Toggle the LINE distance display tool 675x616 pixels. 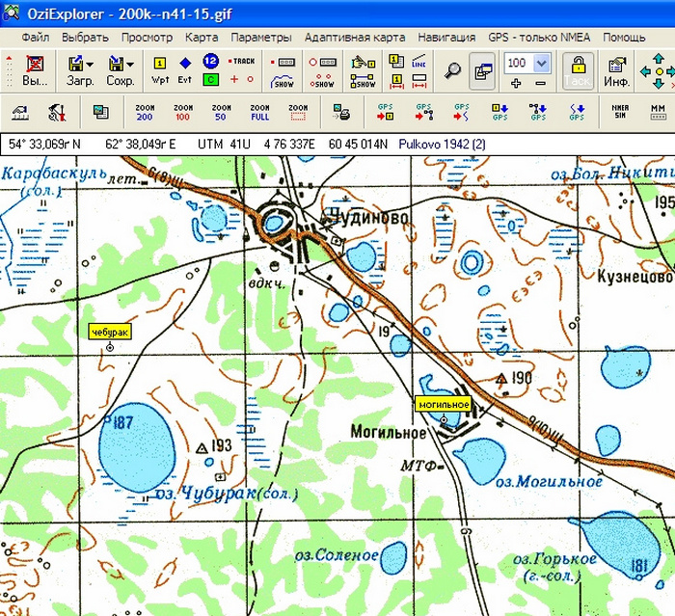point(418,61)
